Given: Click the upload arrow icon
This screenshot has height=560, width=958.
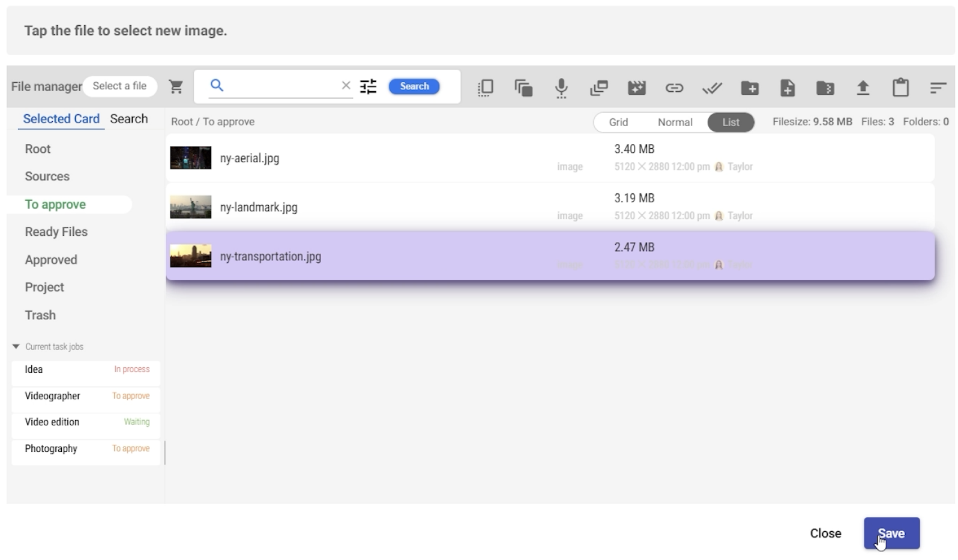Looking at the screenshot, I should click(x=863, y=88).
